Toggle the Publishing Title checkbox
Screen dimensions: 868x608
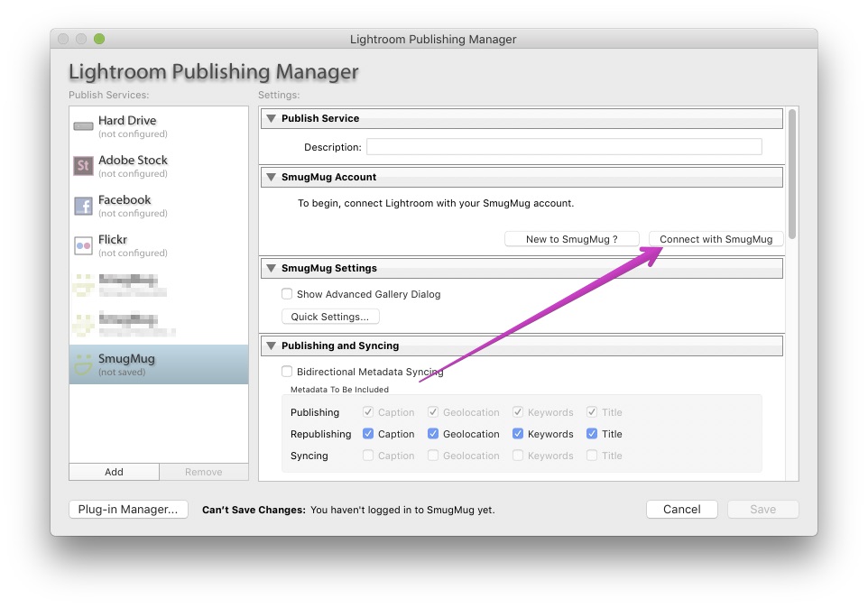[592, 412]
